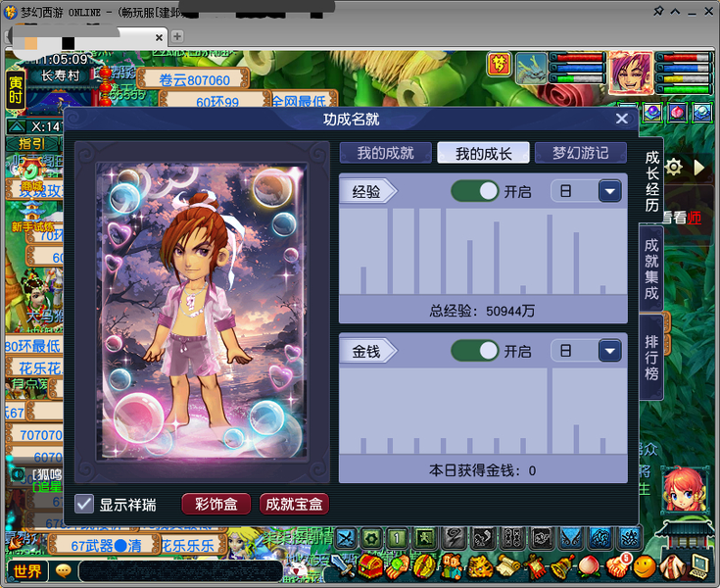
Task: Add a new tab with plus button
Action: (176, 36)
